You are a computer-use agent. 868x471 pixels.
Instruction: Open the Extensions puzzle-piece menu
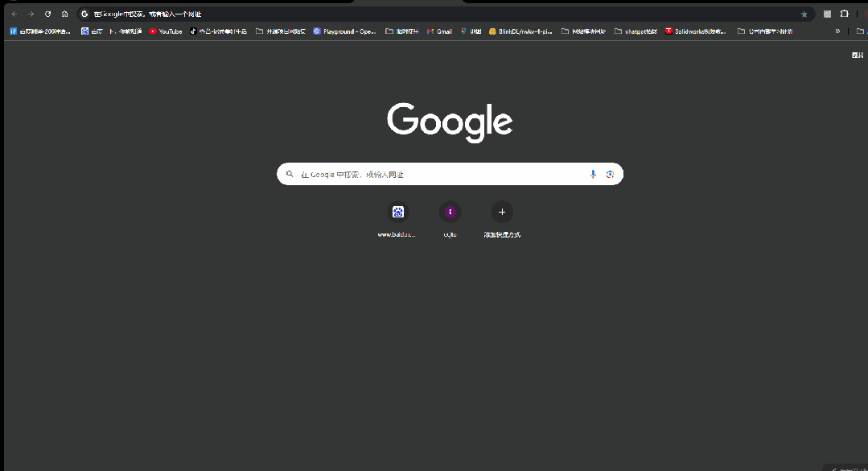(844, 14)
